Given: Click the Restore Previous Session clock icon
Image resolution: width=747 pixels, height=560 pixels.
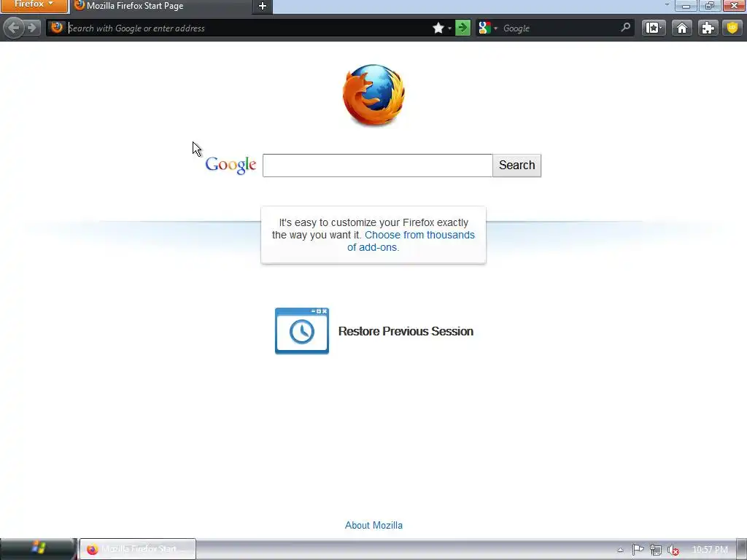Looking at the screenshot, I should click(x=302, y=331).
